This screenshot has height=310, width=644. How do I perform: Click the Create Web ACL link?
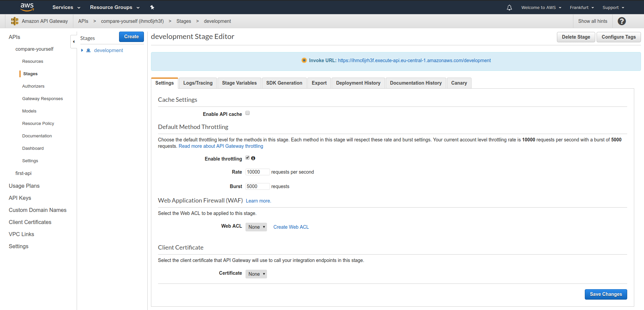[291, 227]
